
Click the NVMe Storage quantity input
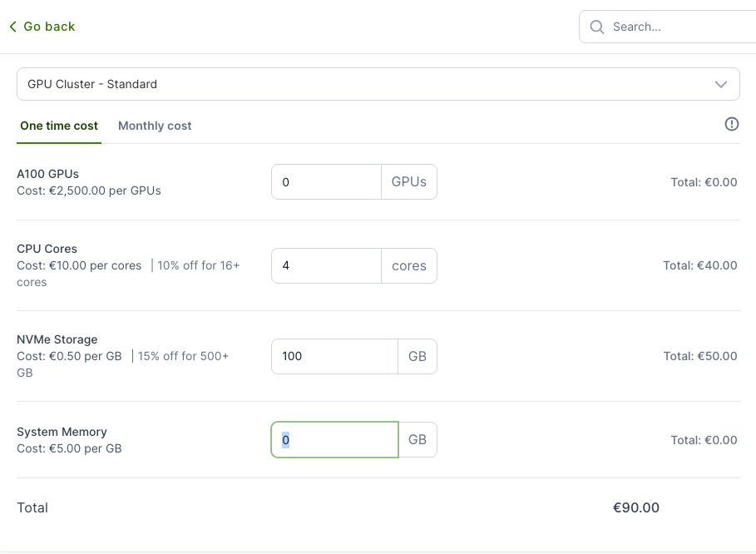pos(334,356)
